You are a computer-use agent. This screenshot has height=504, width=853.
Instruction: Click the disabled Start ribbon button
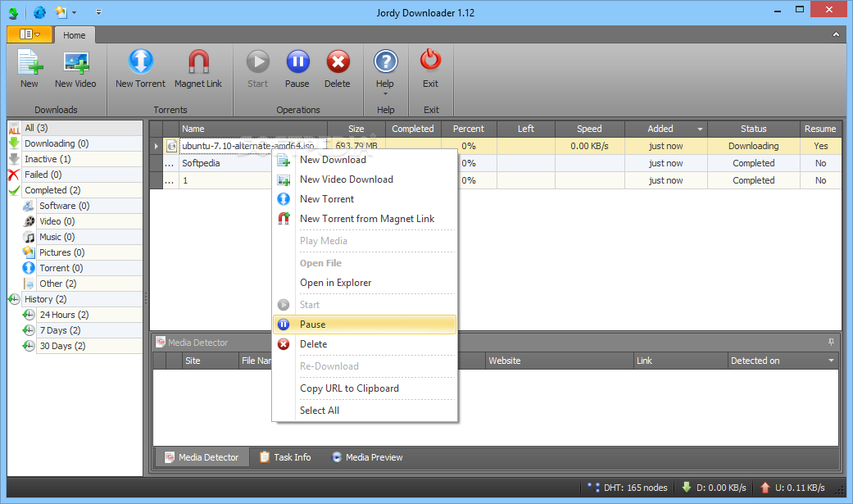[x=258, y=69]
